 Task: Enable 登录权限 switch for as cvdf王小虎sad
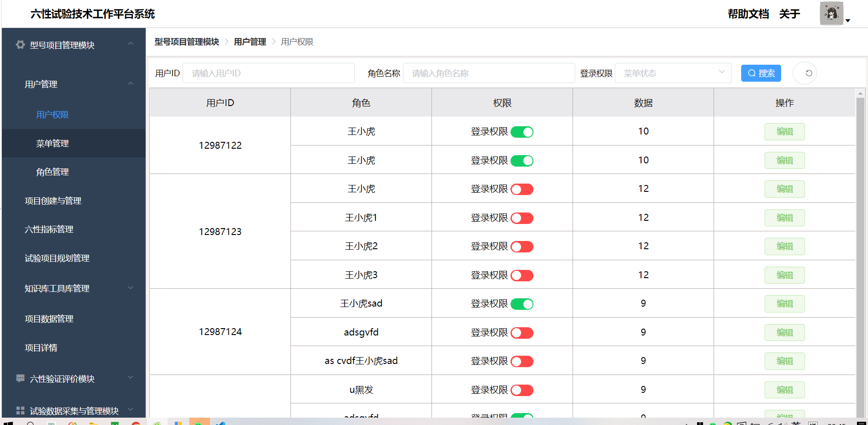[x=522, y=361]
